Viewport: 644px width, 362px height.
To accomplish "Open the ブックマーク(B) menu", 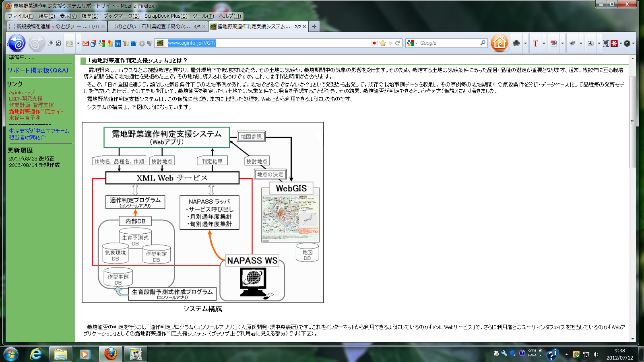I will point(121,16).
